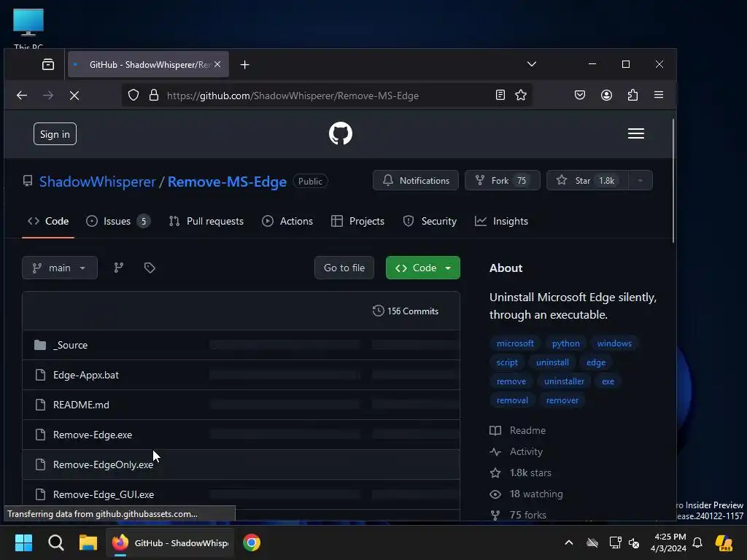Open Google Chrome from the taskbar

(252, 542)
